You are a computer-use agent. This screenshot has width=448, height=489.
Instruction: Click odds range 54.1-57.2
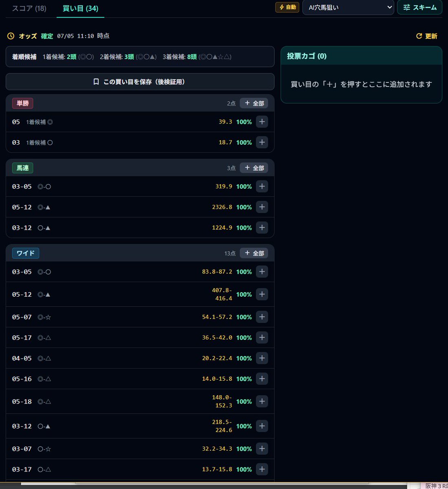click(x=217, y=317)
